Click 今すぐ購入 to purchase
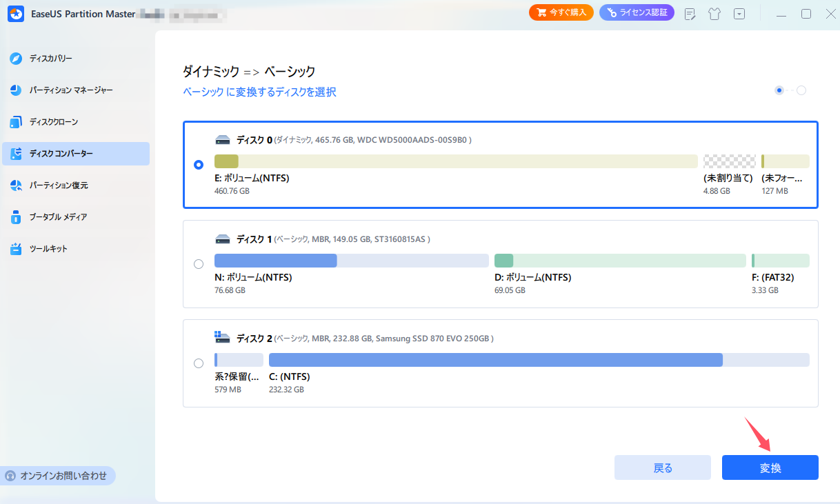 561,12
